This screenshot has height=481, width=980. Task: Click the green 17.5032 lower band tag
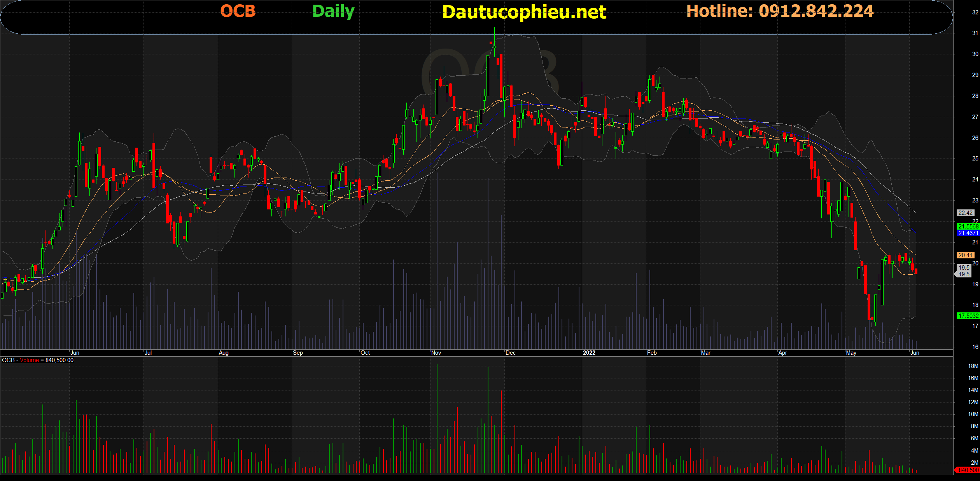[968, 316]
